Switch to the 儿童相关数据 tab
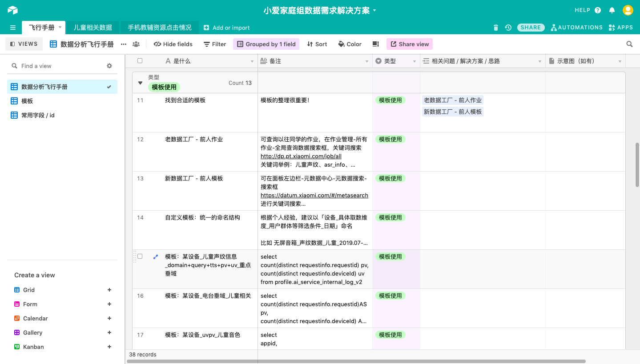This screenshot has height=364, width=640. tap(93, 28)
